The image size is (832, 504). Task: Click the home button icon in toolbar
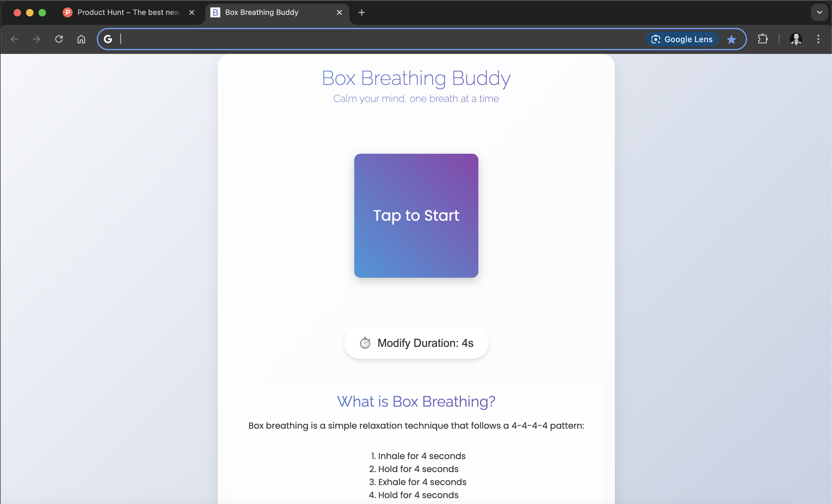pyautogui.click(x=81, y=39)
